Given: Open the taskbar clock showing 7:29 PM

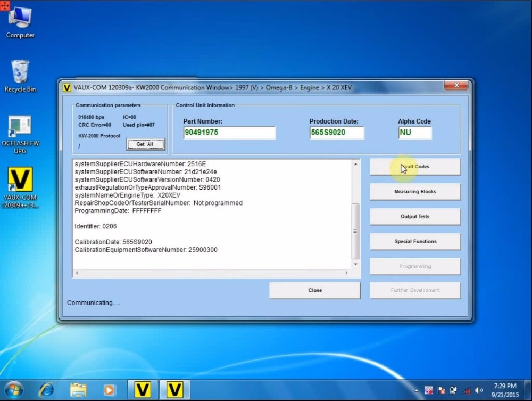Looking at the screenshot, I should pyautogui.click(x=505, y=390).
